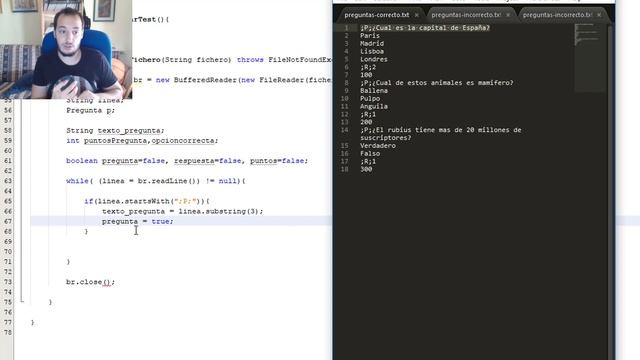Click the 'Paris' line in the text file
This screenshot has height=360, width=640.
tap(370, 36)
